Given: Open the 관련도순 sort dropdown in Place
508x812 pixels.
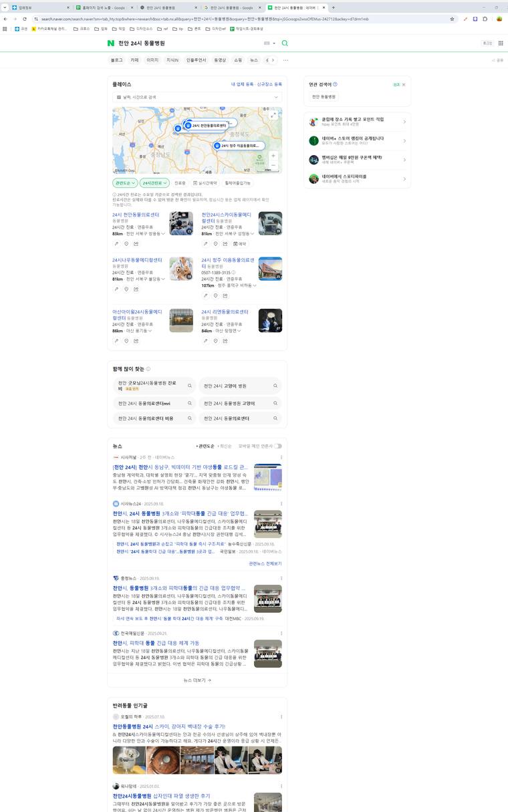Looking at the screenshot, I should pos(125,183).
